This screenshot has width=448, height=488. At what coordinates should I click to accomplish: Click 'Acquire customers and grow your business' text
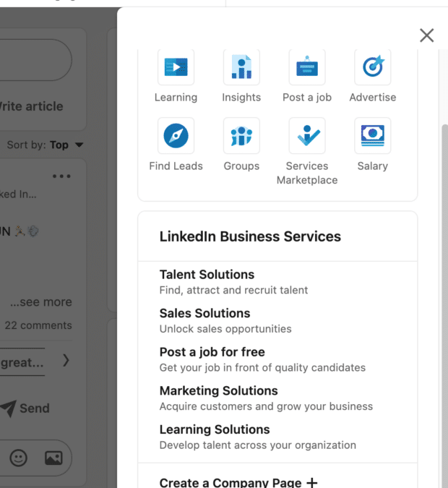click(x=266, y=406)
